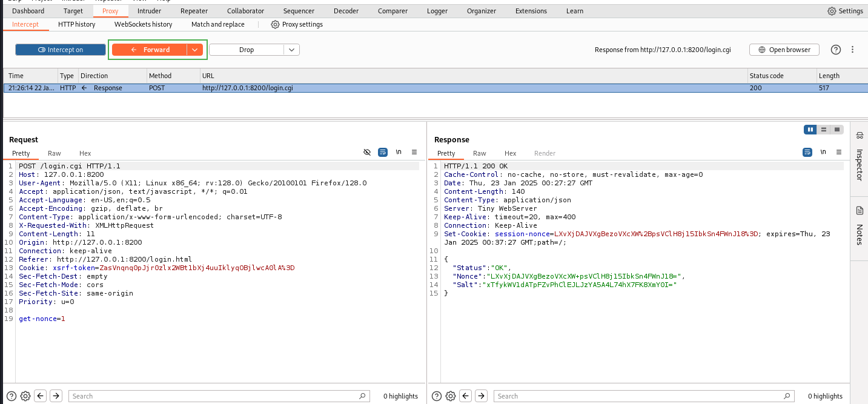Forward the intercepted response
Screen dimensions: 868x404
click(150, 50)
